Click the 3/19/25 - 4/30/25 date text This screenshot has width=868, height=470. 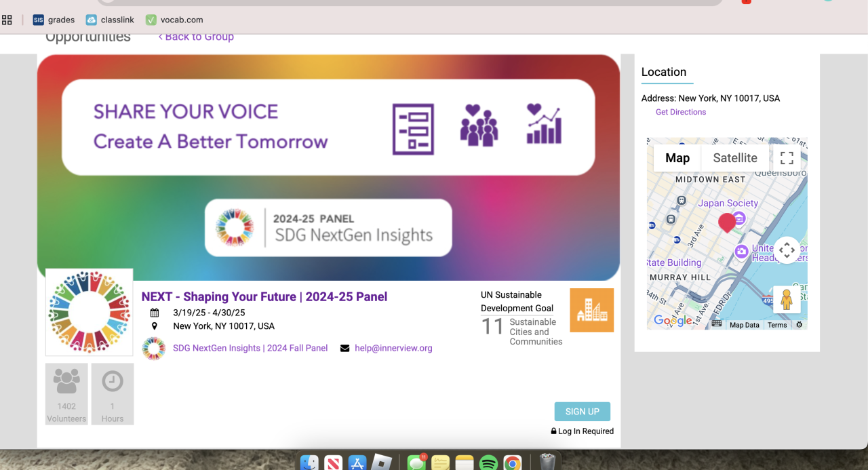tap(209, 313)
